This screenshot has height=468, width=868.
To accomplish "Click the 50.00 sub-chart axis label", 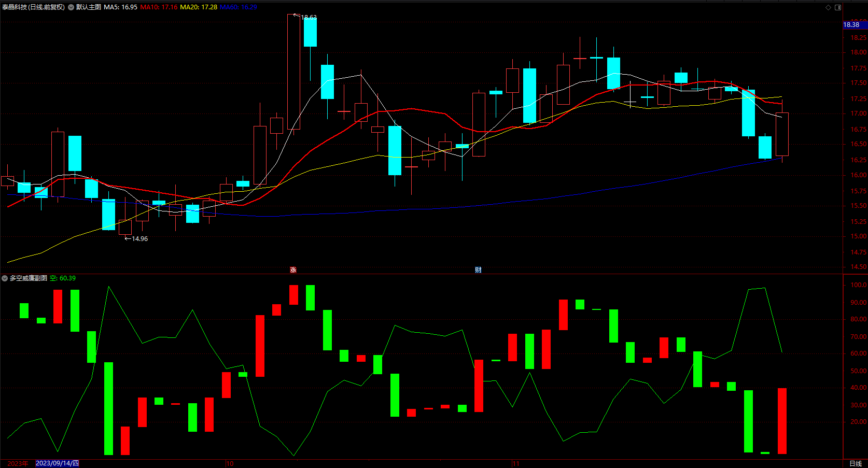I will pyautogui.click(x=858, y=371).
